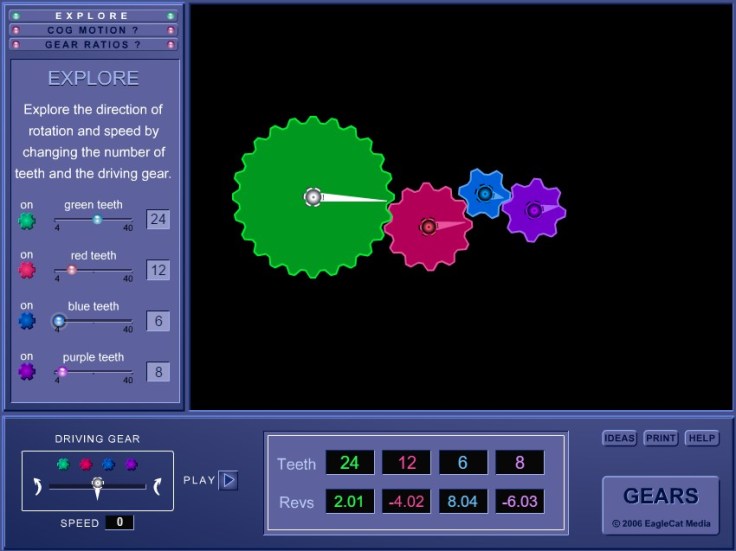Toggle the purple gear on/off icon
Image resolution: width=736 pixels, height=551 pixels.
pyautogui.click(x=27, y=372)
